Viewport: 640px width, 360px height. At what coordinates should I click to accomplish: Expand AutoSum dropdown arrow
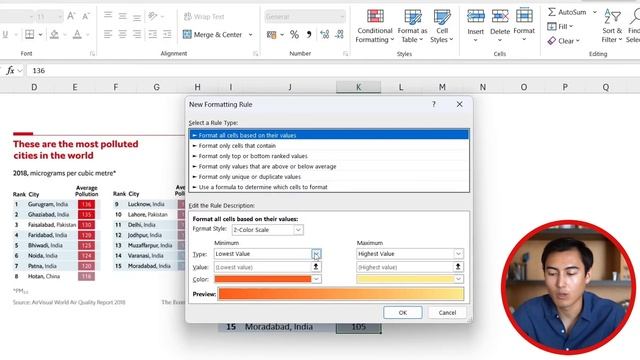click(595, 12)
